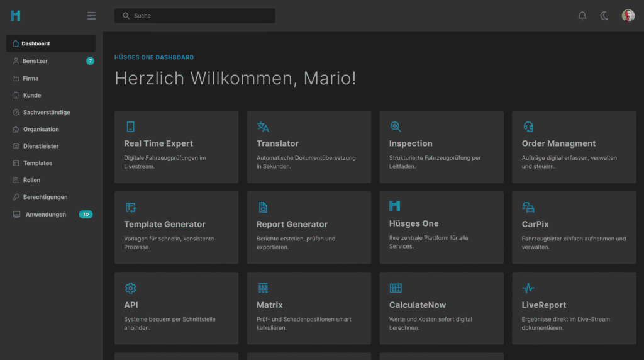Click the search magnifier icon
Screen dimensions: 644x360
[x=126, y=16]
